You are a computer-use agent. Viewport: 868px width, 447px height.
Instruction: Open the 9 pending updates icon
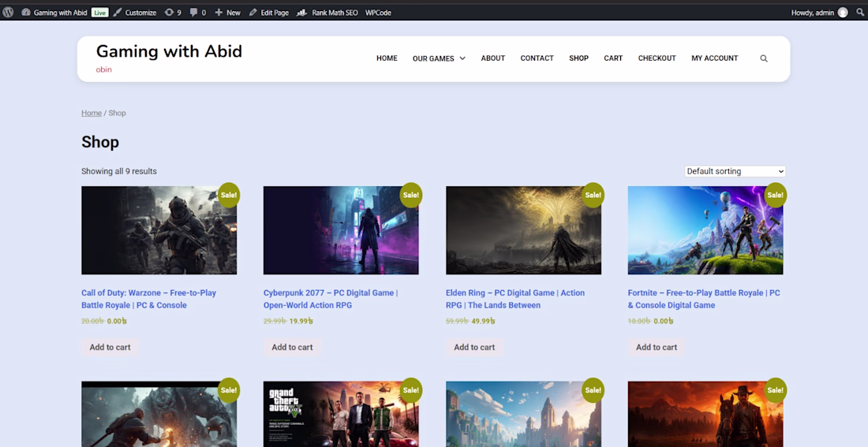169,12
